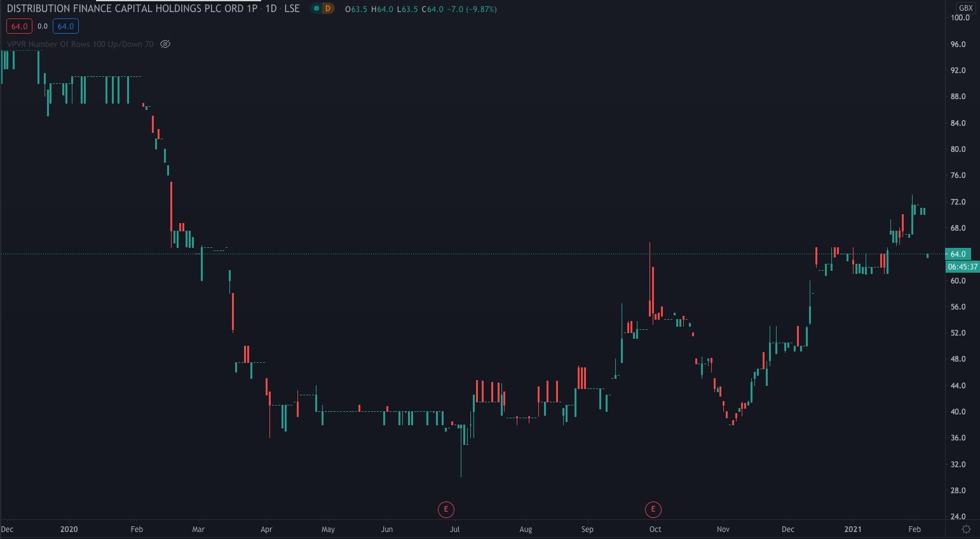Click the Distribution Finance Capital Holdings symbol title

coord(132,9)
